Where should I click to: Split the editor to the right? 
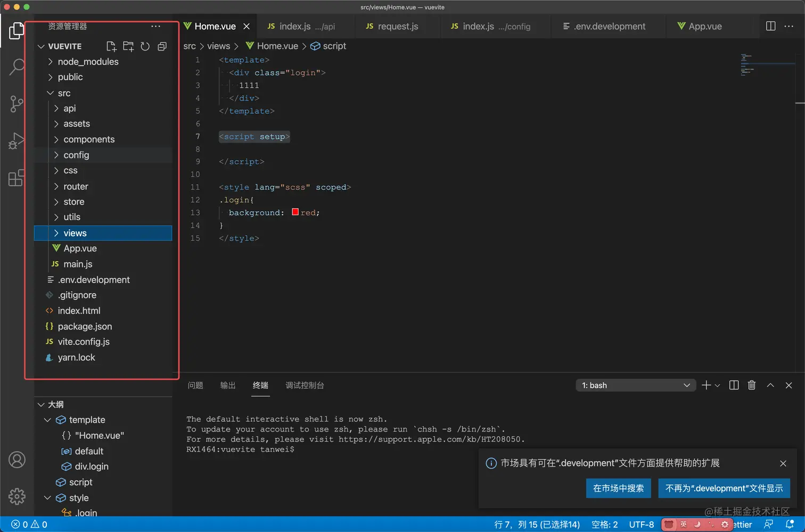770,26
